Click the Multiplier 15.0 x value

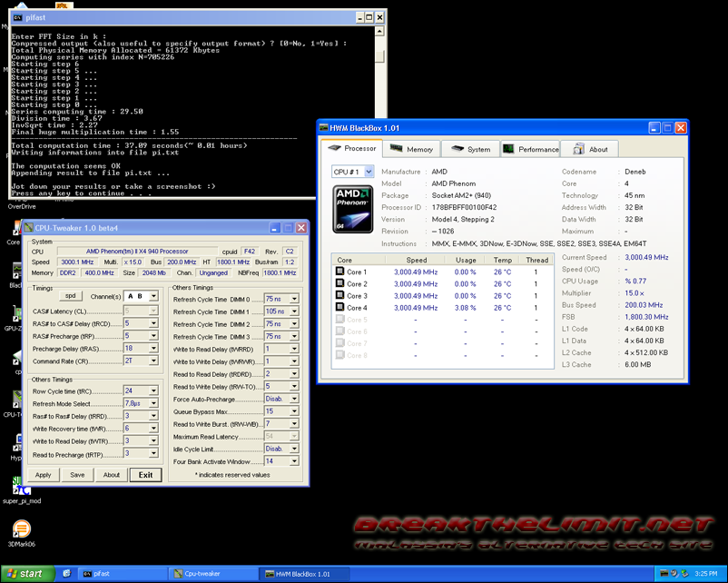point(635,293)
